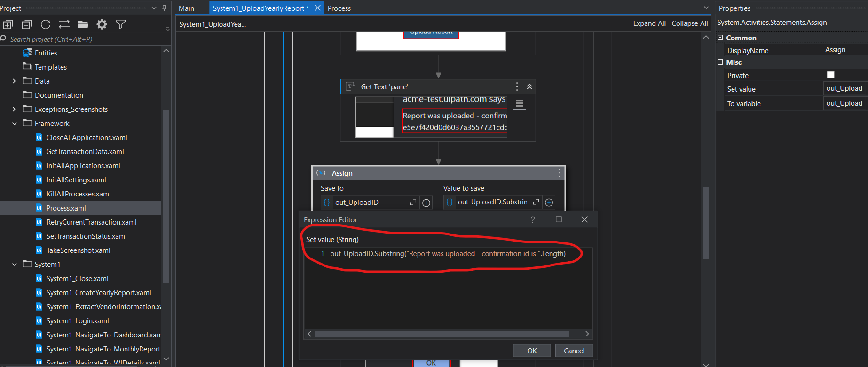Viewport: 868px width, 367px height.
Task: Click the Get Text target screenshot thumbnail
Action: (x=431, y=117)
